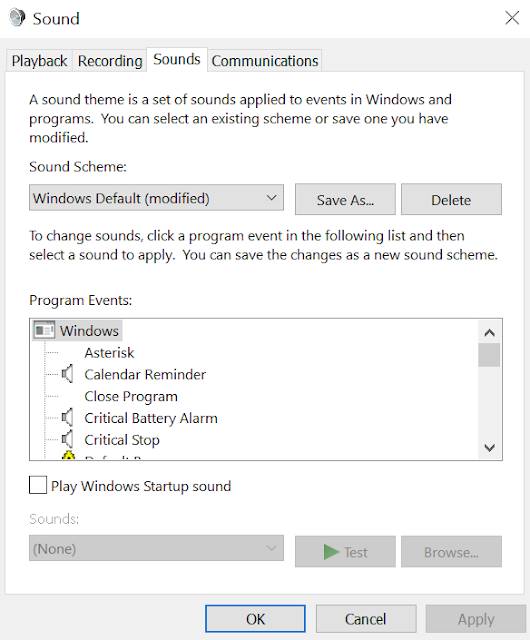Click the Save As... button

(x=345, y=199)
